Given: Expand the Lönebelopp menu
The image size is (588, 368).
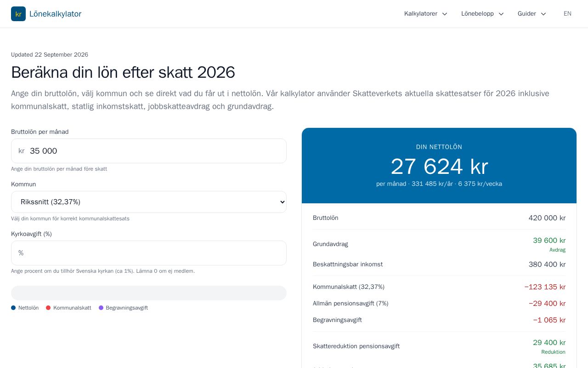Looking at the screenshot, I should click(482, 14).
